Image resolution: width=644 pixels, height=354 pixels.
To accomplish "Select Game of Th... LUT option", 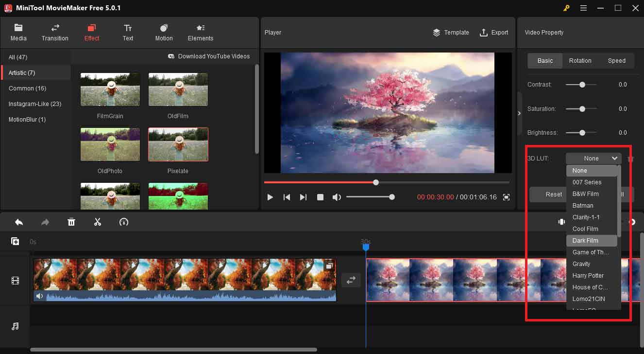I will click(592, 252).
